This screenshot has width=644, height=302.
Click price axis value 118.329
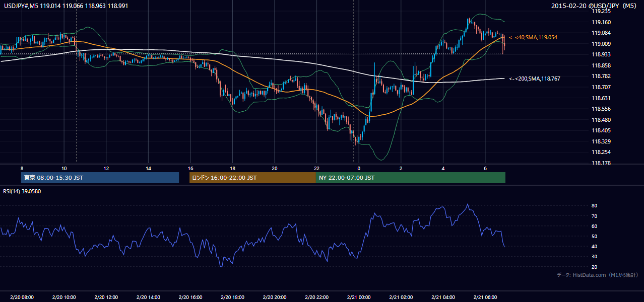point(601,141)
